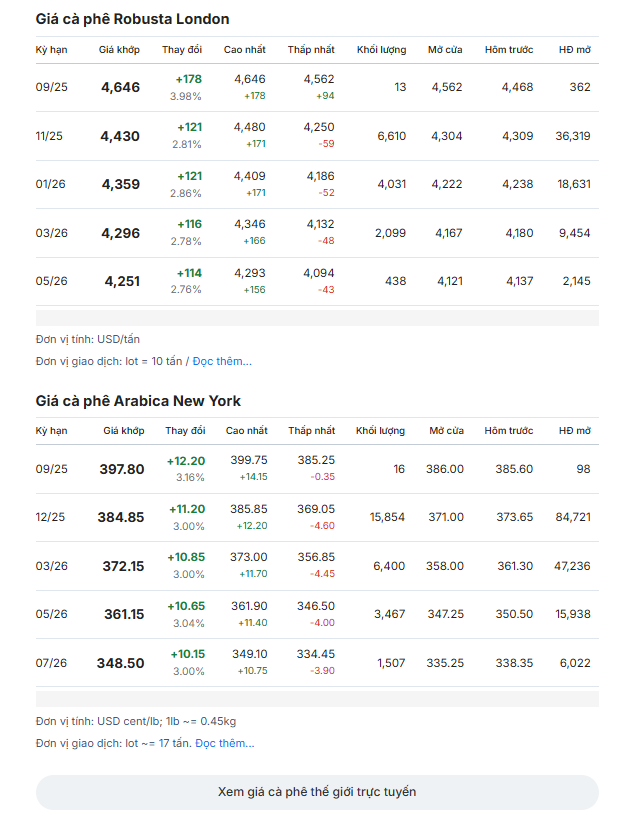
Task: Click the gray scrollbar strip below Robusta table
Action: [317, 318]
